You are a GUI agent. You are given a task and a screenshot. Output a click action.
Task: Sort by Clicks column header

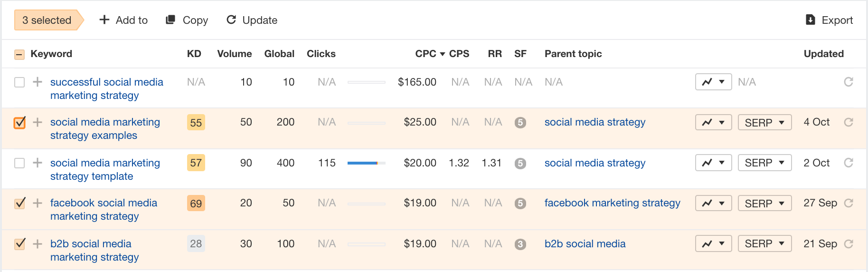[x=321, y=54]
